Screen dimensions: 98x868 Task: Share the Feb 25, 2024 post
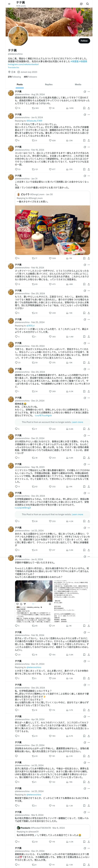(x=89, y=336)
